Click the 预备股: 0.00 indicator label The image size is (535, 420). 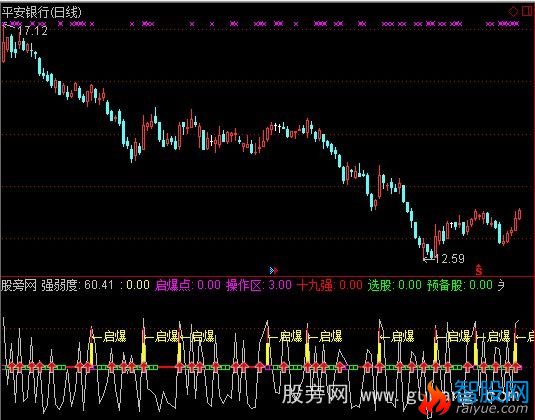[x=460, y=285]
